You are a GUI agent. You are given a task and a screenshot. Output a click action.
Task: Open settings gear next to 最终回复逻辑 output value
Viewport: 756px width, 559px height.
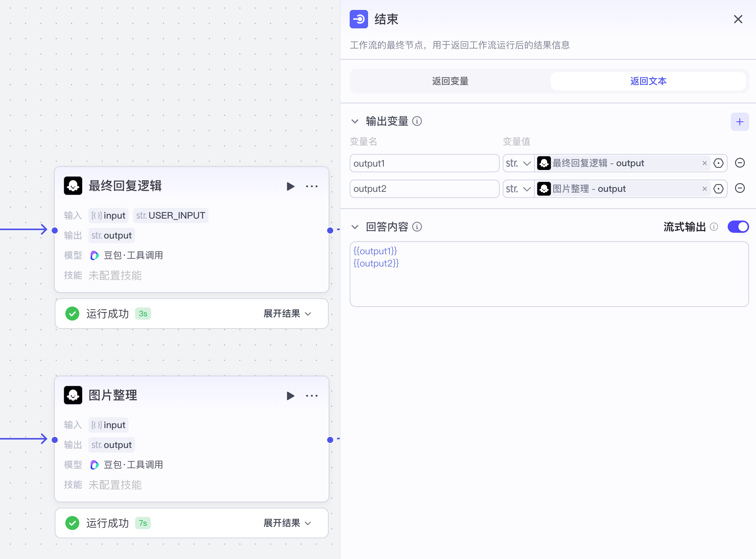pos(718,163)
